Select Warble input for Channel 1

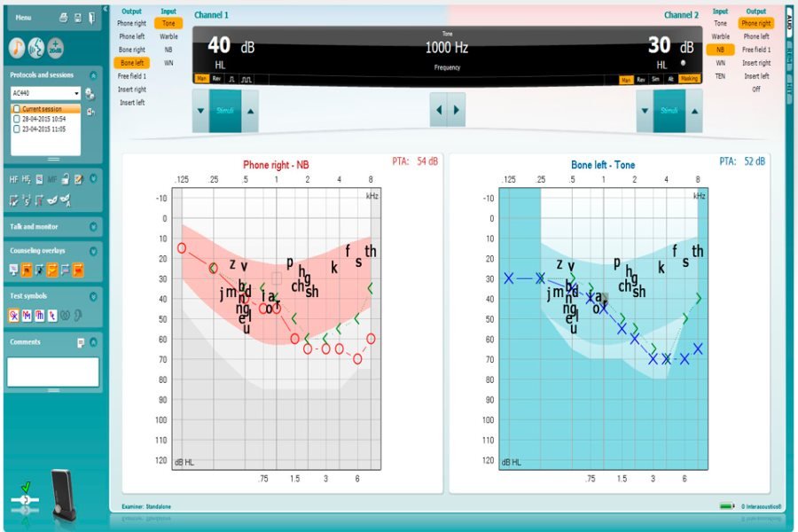click(168, 37)
